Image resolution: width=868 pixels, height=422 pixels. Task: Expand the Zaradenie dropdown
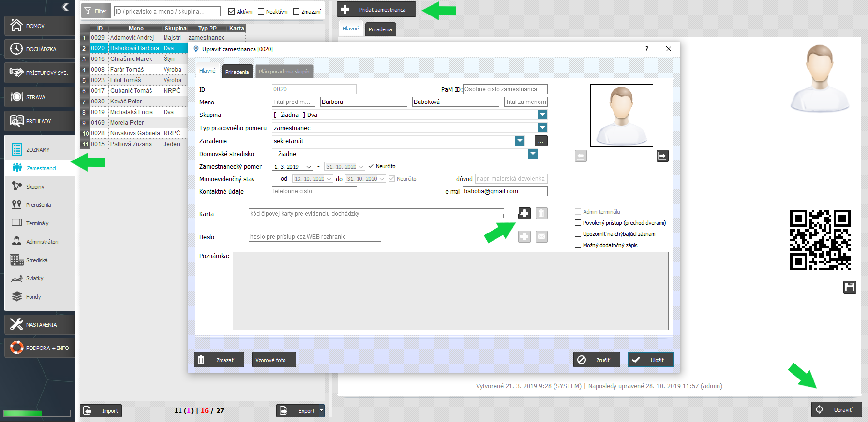520,141
